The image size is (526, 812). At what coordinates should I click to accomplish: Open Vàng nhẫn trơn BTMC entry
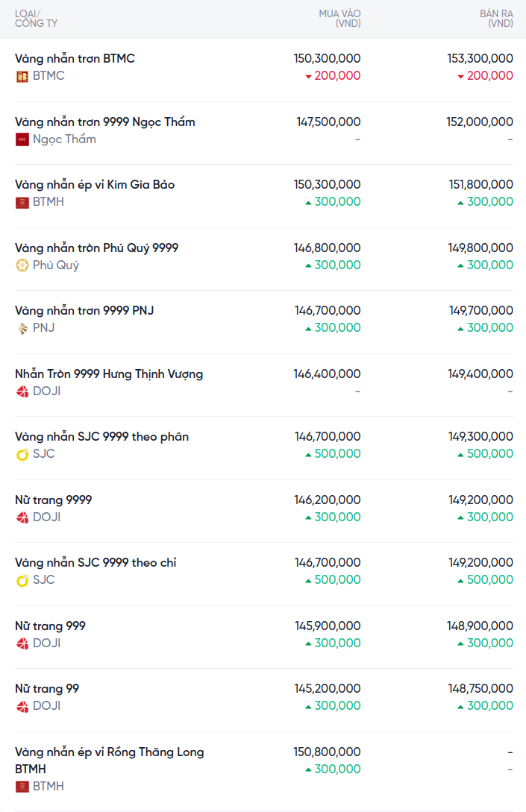coord(75,58)
